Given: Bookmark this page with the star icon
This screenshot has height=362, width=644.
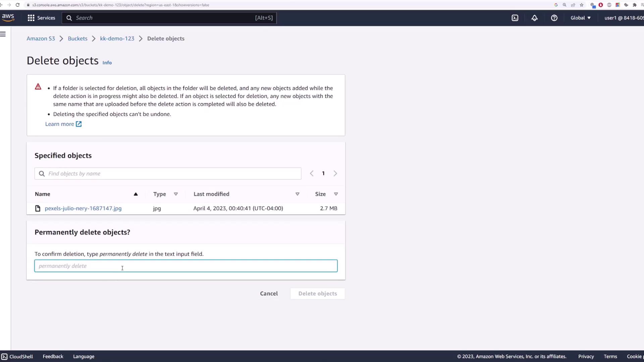Looking at the screenshot, I should tap(582, 5).
